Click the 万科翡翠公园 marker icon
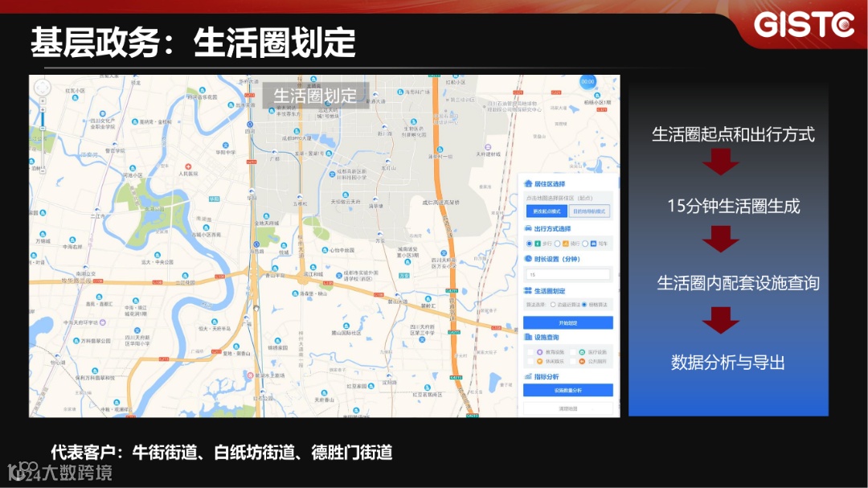The height and width of the screenshot is (488, 868). pos(76,341)
